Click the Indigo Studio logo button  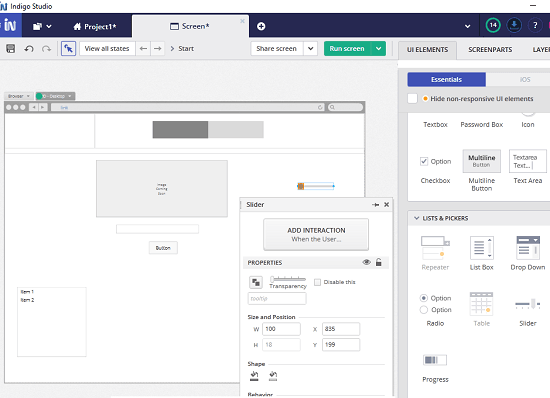tap(11, 26)
